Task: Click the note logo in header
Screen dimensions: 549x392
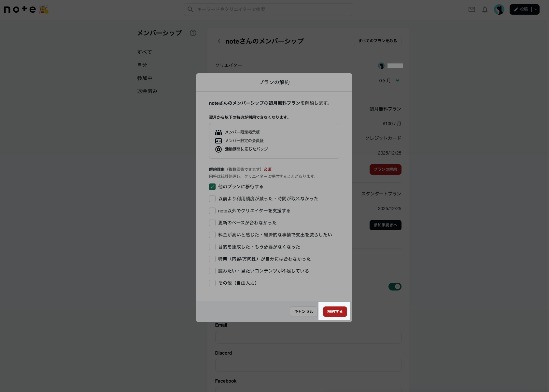Action: click(x=26, y=9)
